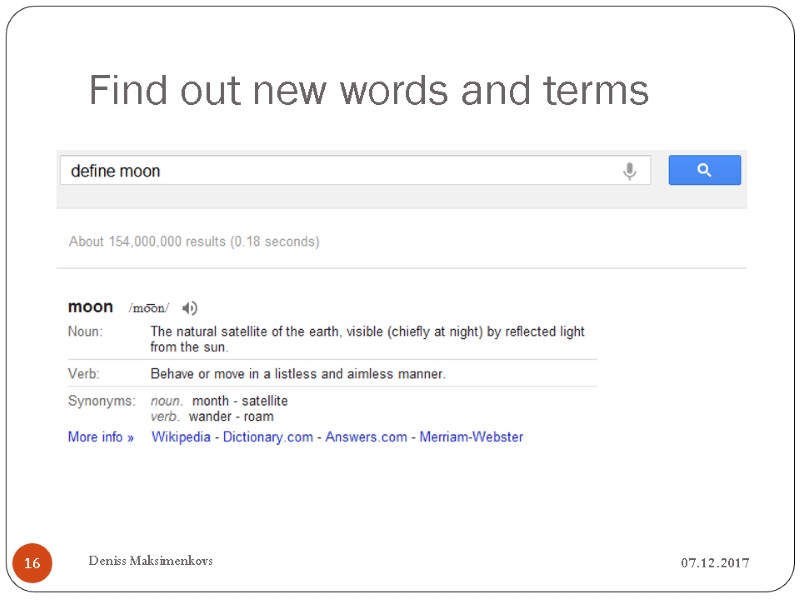Click the "roam" verb synonym

point(258,417)
